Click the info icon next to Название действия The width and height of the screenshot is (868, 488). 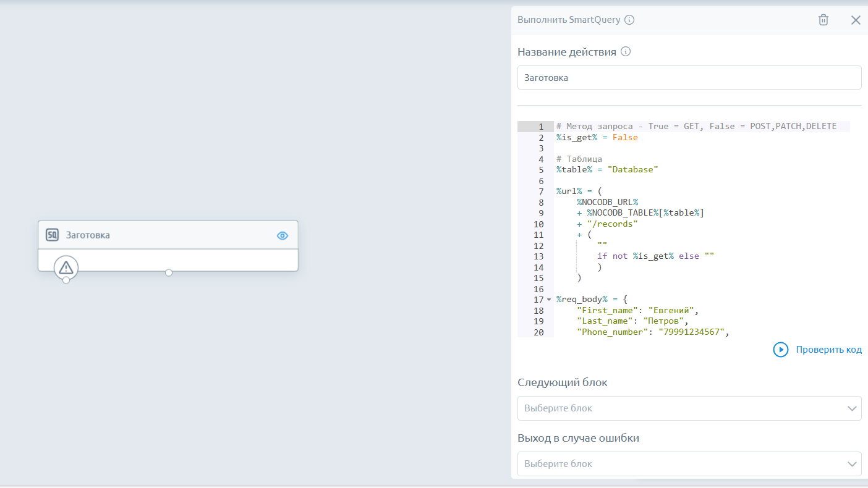tap(626, 52)
